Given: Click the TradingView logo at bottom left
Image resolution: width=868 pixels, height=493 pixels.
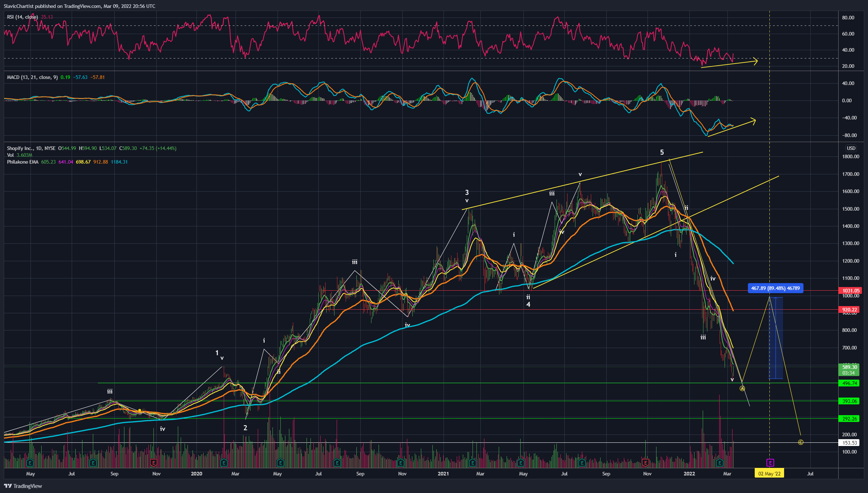Looking at the screenshot, I should (23, 486).
